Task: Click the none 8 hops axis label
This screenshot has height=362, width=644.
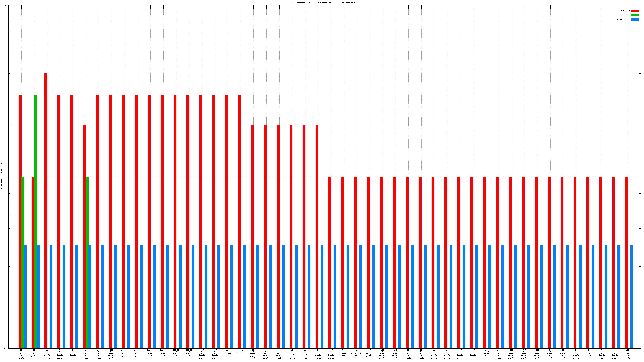Action: (240, 351)
